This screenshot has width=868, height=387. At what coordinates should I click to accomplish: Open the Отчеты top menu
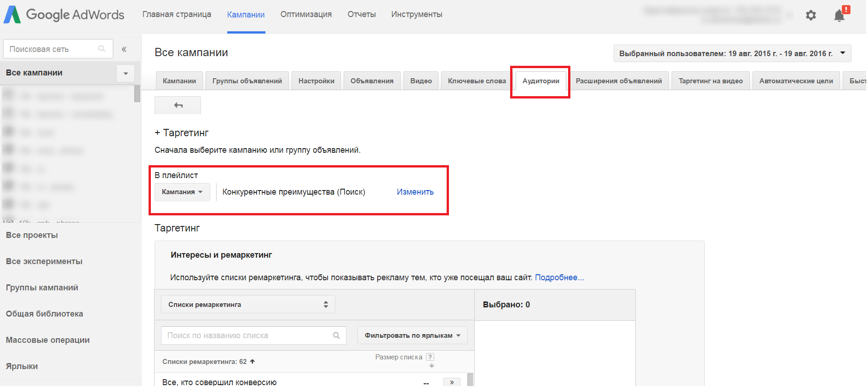(x=362, y=14)
